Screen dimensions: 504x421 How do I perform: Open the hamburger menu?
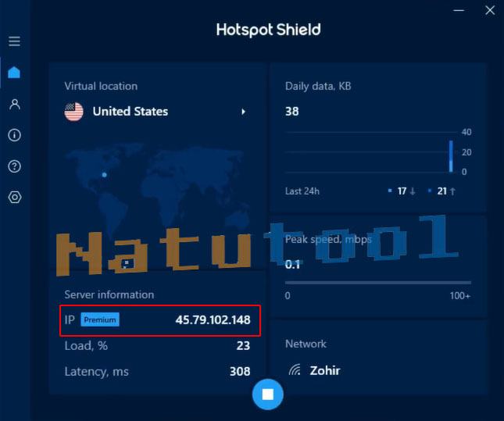(x=14, y=41)
